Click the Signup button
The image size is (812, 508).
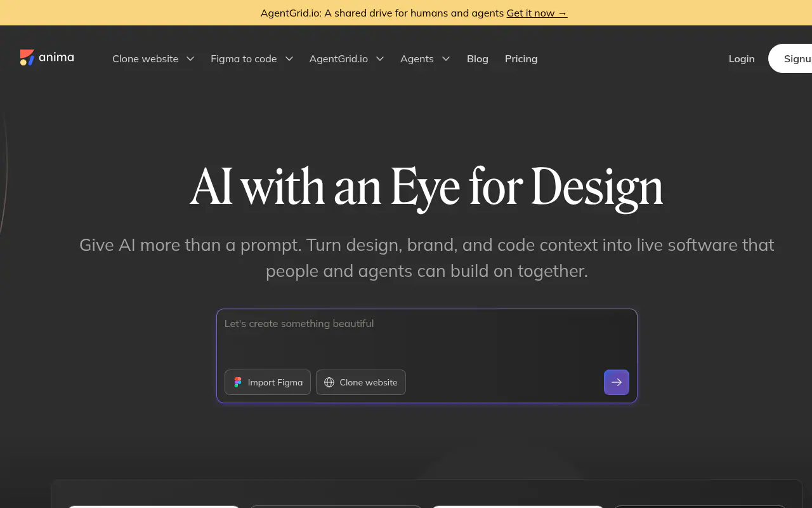coord(790,58)
